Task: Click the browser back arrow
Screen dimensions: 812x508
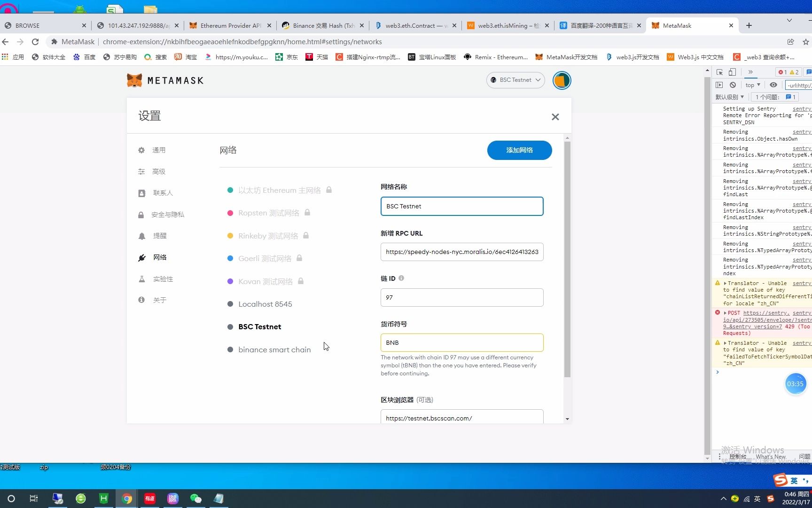Action: (x=6, y=42)
